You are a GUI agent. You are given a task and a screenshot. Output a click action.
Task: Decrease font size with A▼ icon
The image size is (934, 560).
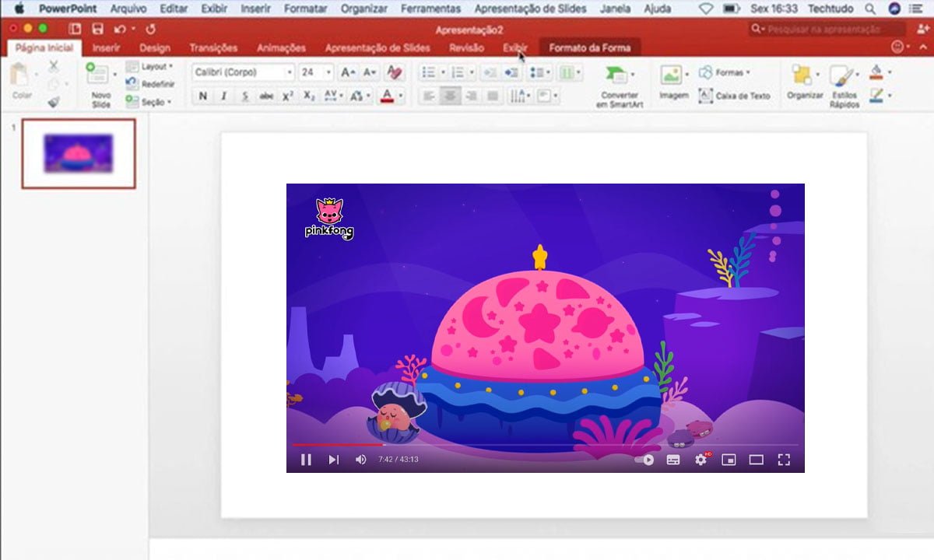point(370,72)
